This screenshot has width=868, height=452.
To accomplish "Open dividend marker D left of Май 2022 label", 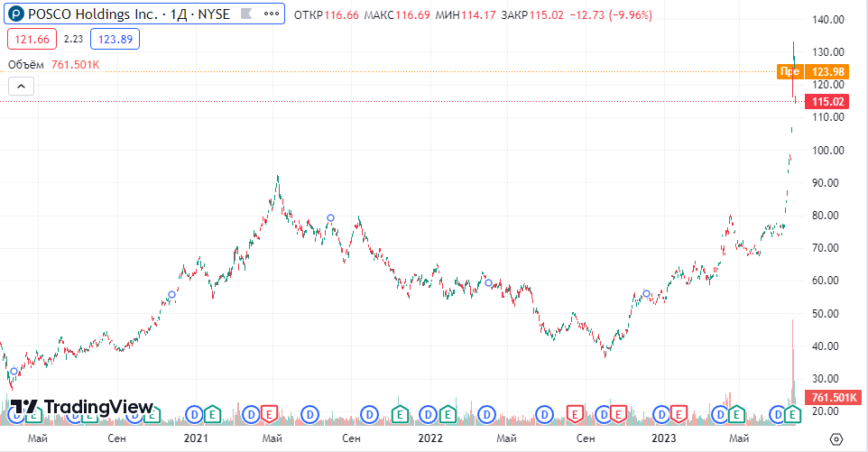I will point(487,414).
